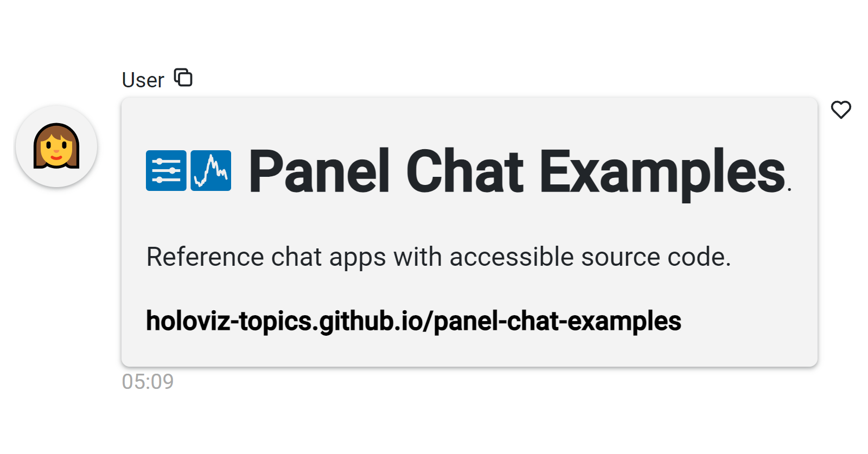The image size is (868, 454).
Task: Click the word "Reference" in the description
Action: 205,257
